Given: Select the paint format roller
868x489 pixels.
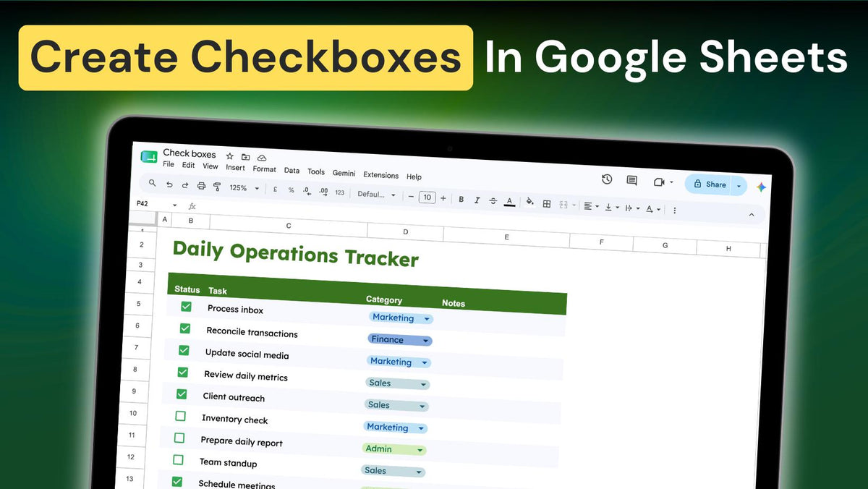Looking at the screenshot, I should click(217, 187).
